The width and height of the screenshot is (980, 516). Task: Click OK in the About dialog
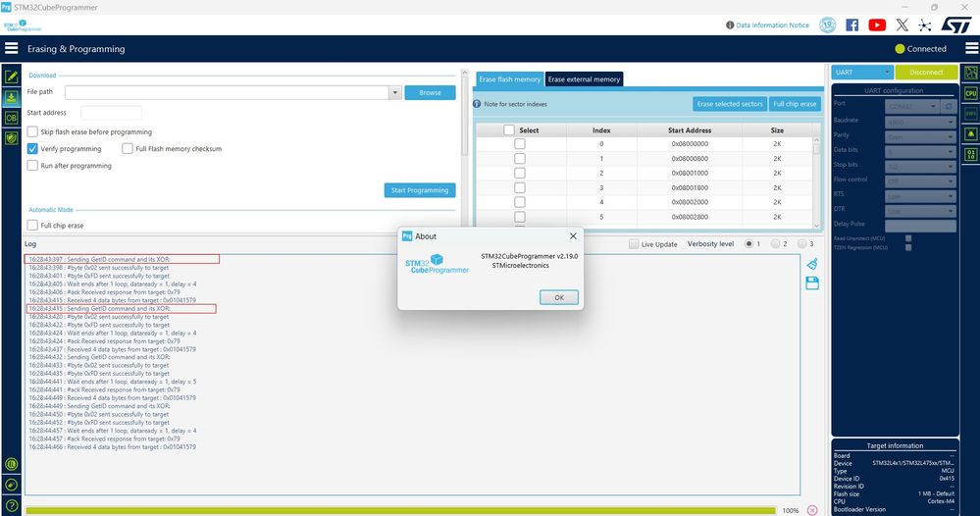559,297
